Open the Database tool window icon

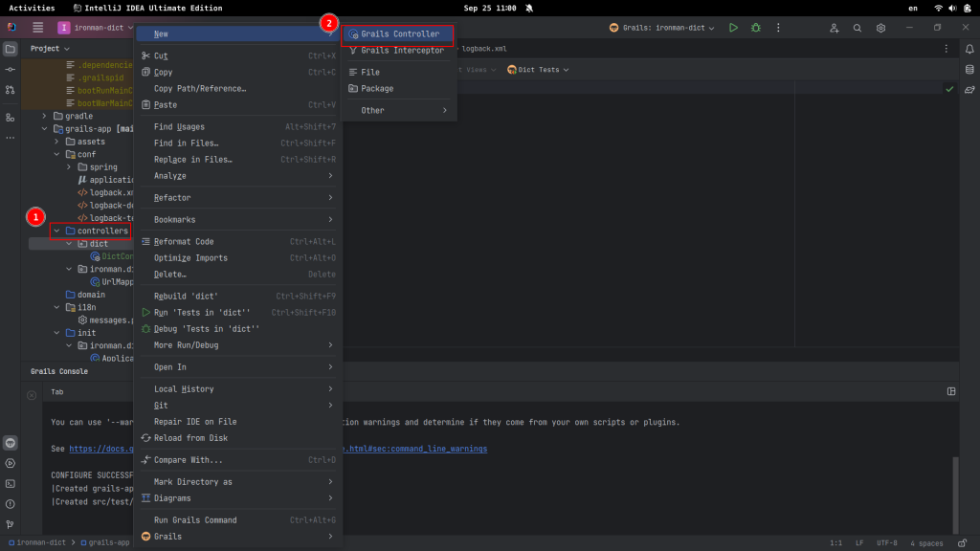[969, 69]
